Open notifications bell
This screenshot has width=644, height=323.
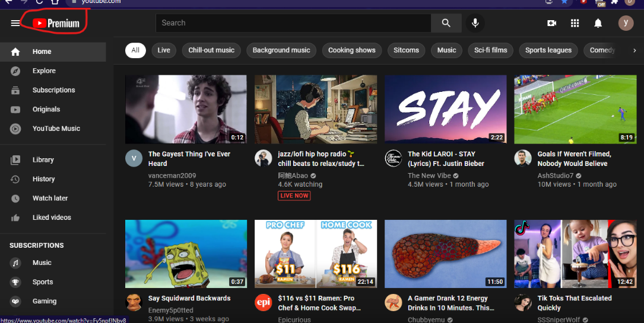[598, 23]
